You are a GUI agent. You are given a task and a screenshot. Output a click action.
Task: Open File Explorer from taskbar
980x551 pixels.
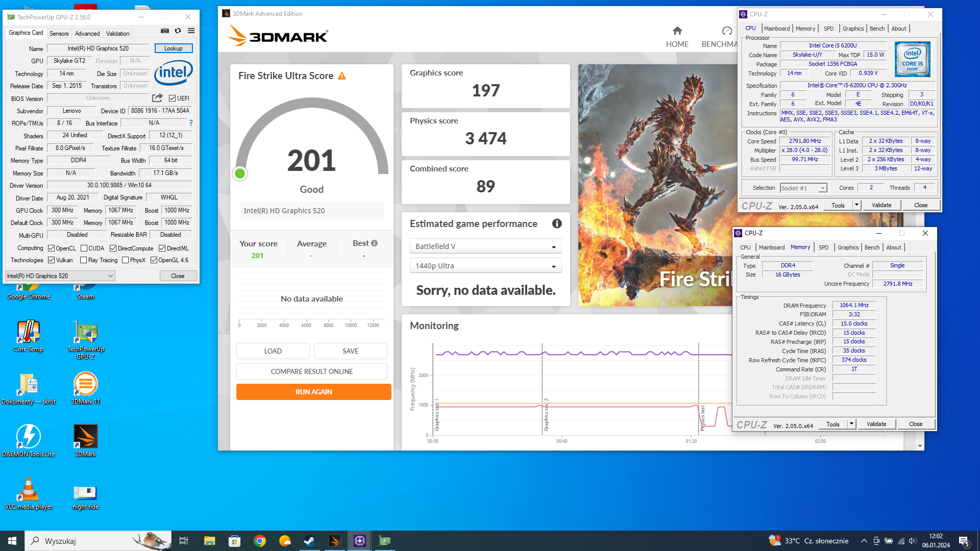[209, 541]
